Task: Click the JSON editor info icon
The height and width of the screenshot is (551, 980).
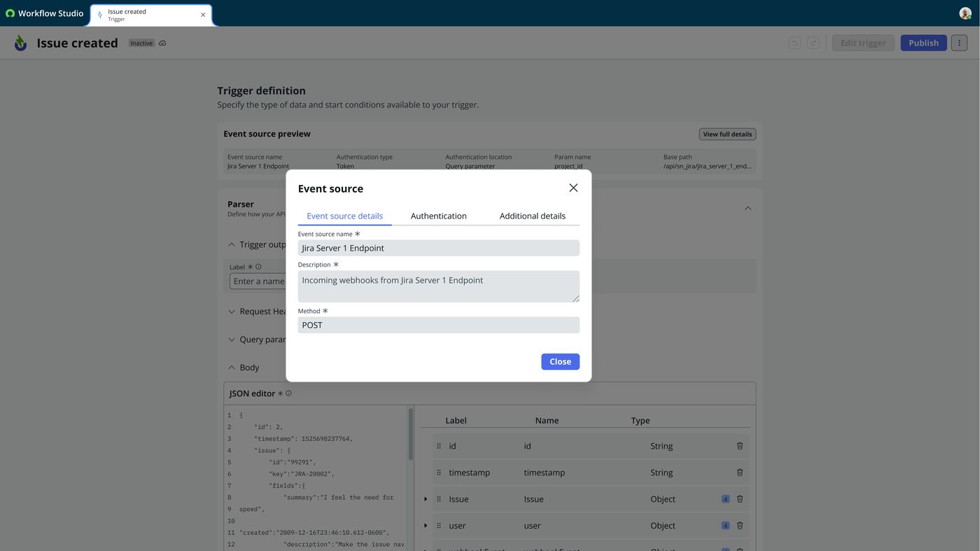Action: 288,393
